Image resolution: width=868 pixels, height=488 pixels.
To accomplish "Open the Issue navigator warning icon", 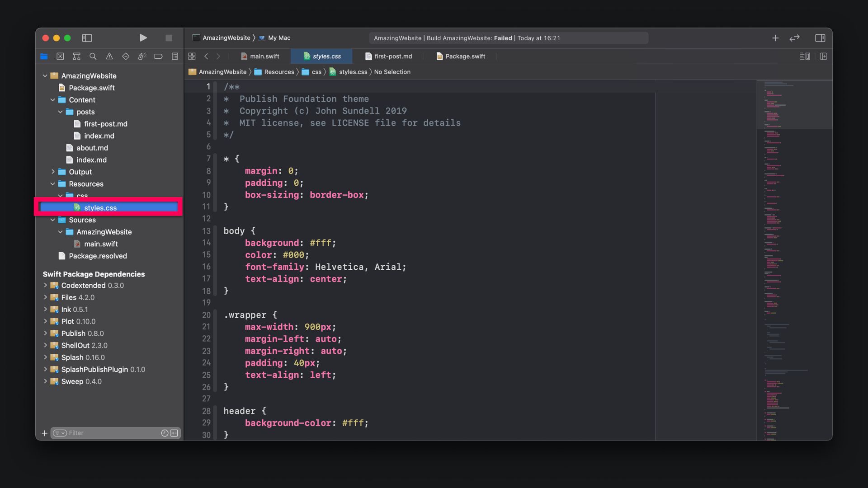I will tap(109, 56).
